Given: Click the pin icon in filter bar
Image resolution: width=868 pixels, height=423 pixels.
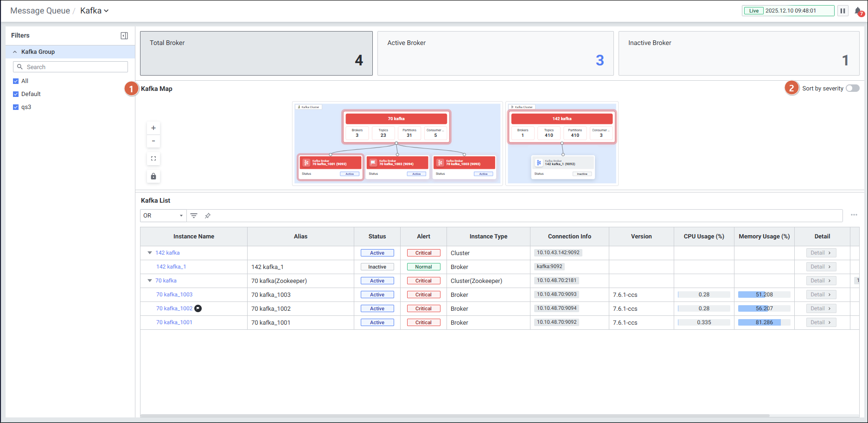Looking at the screenshot, I should tap(208, 216).
